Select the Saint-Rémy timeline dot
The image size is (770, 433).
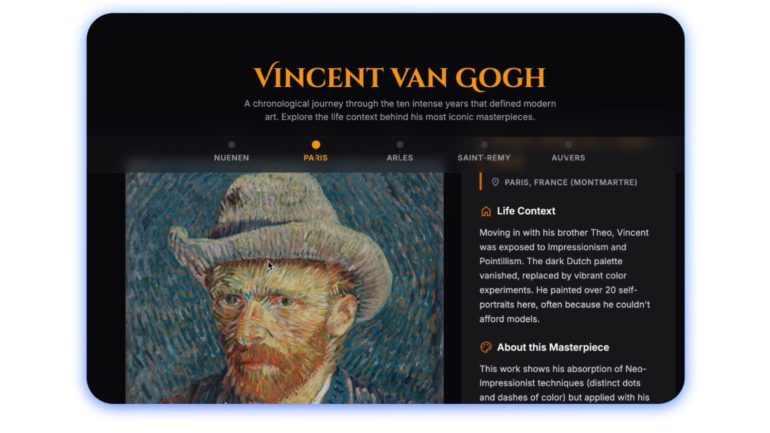(x=484, y=144)
